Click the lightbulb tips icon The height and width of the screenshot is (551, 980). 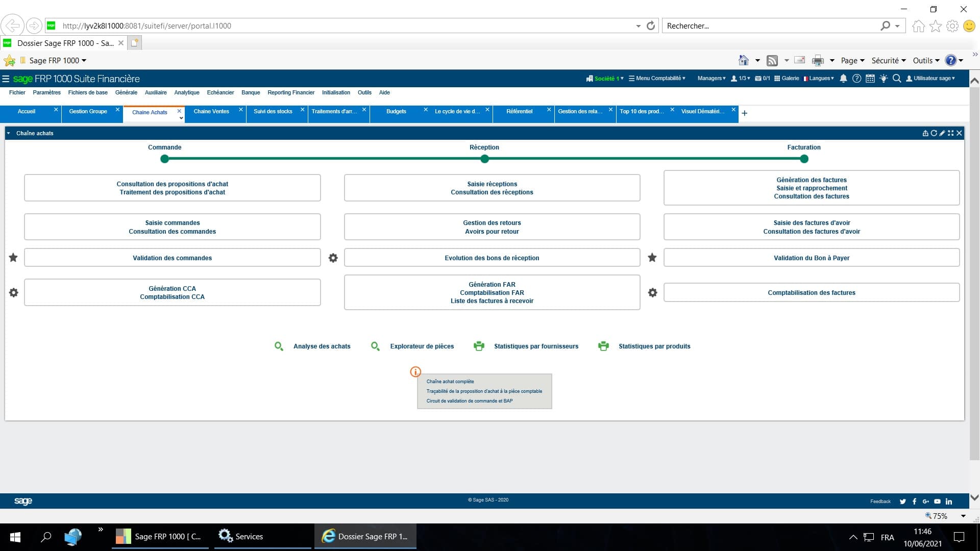pos(884,79)
